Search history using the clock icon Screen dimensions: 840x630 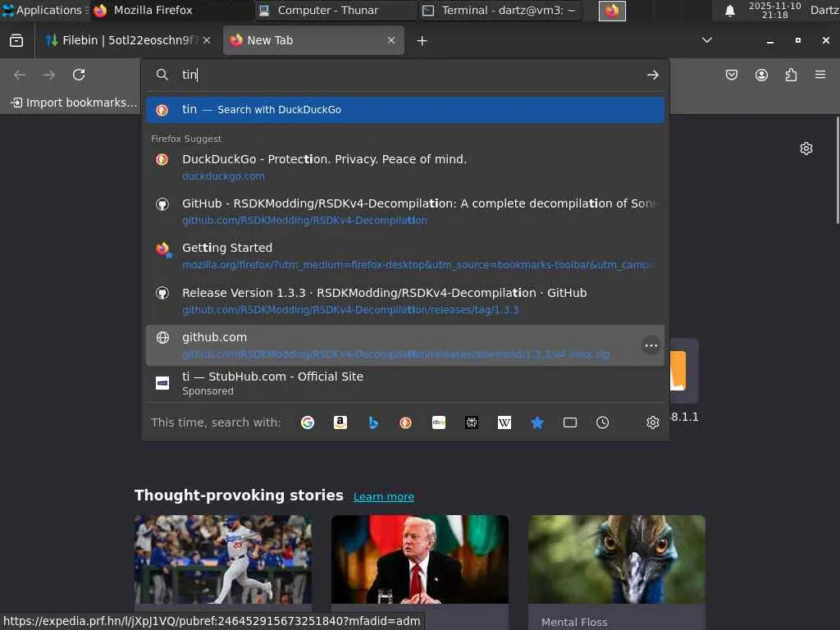[603, 422]
